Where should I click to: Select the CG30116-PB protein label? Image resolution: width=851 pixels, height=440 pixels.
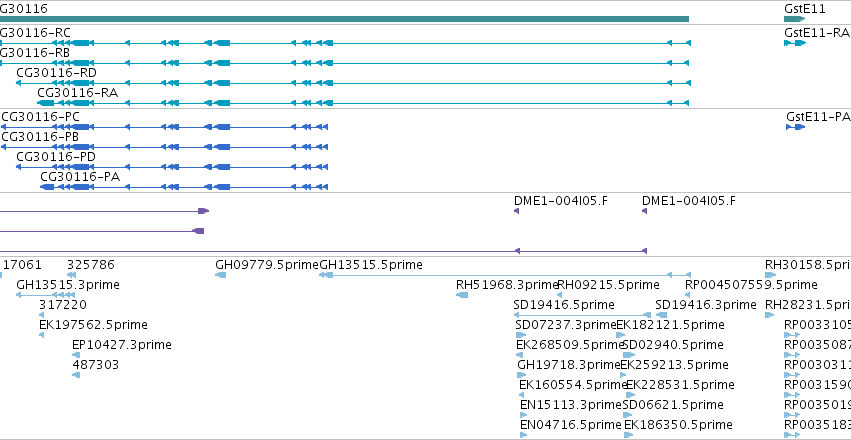(x=40, y=137)
